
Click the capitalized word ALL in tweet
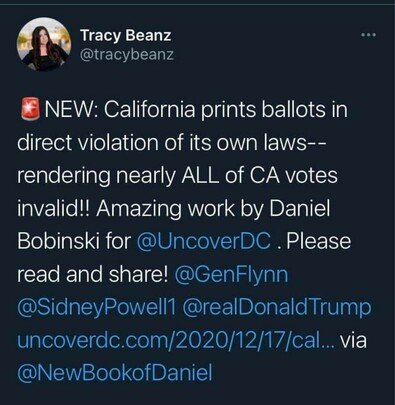(200, 175)
